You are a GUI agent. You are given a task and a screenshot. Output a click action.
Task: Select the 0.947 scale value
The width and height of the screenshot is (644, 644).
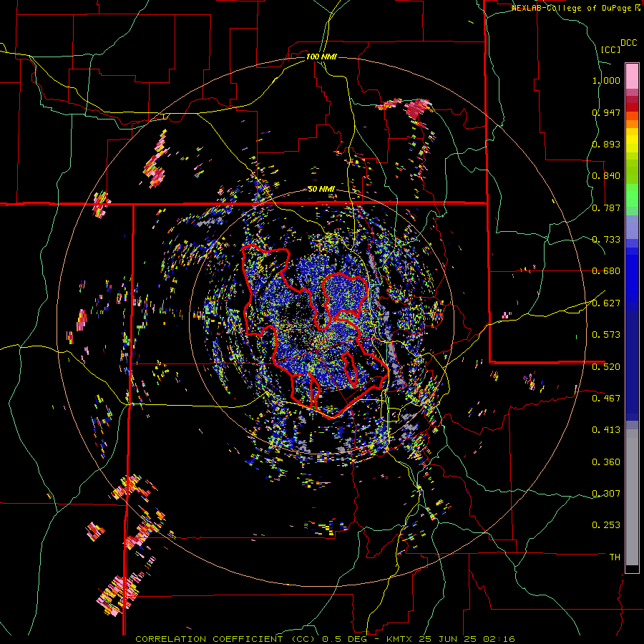tap(606, 112)
